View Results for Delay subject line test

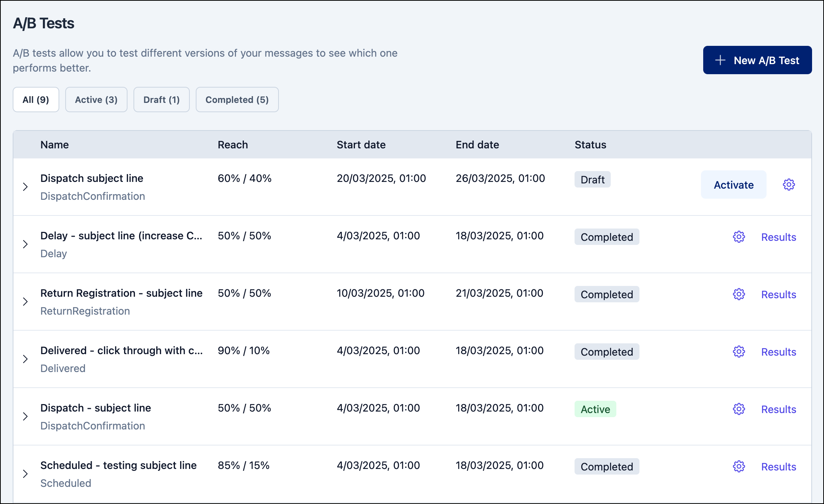tap(779, 237)
